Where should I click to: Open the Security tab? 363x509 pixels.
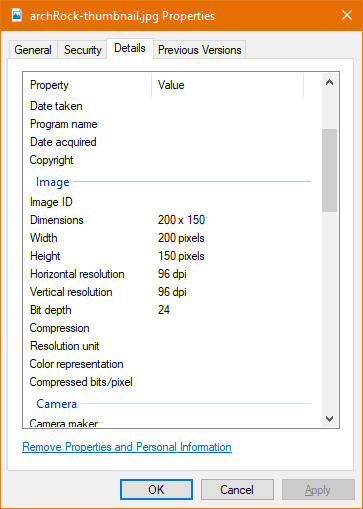[83, 50]
